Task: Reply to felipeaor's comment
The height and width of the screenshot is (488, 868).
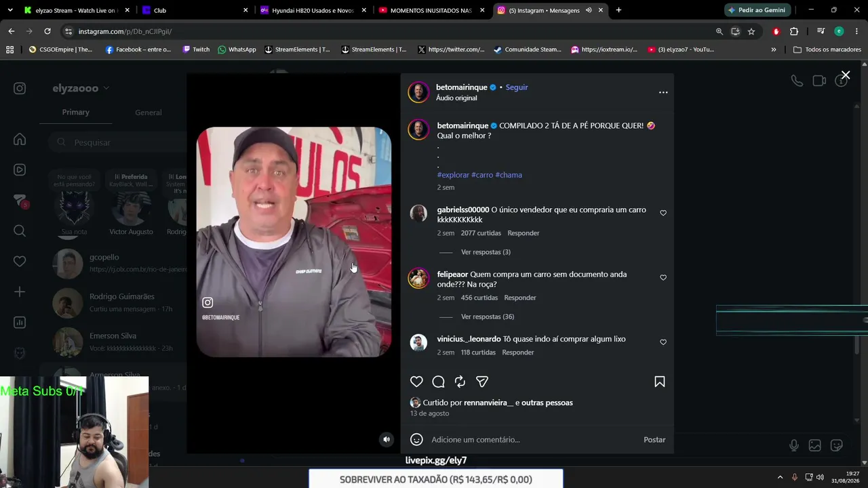Action: click(520, 298)
